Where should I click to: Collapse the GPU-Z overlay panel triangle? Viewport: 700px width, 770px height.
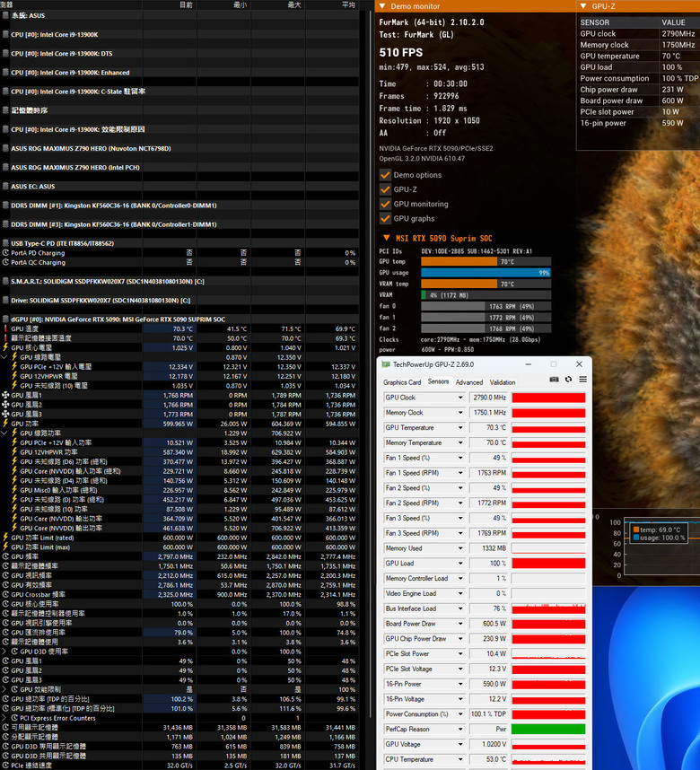pyautogui.click(x=583, y=6)
